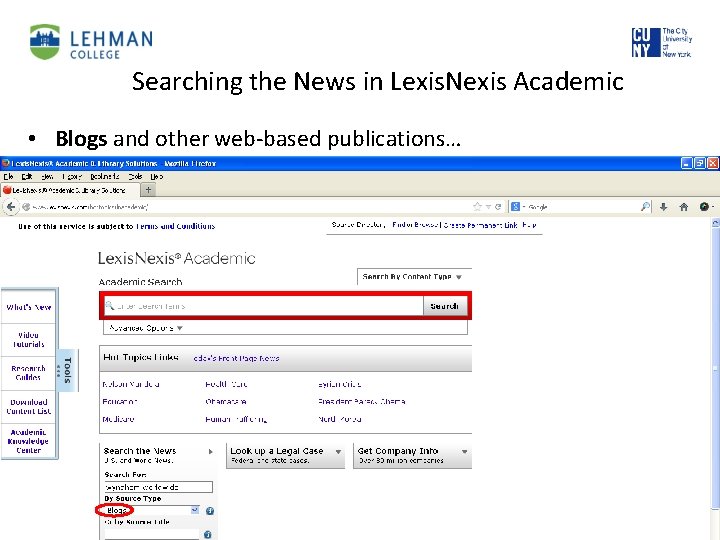This screenshot has height=540, width=720.
Task: Click the info icon beside source title field
Action: point(207,534)
